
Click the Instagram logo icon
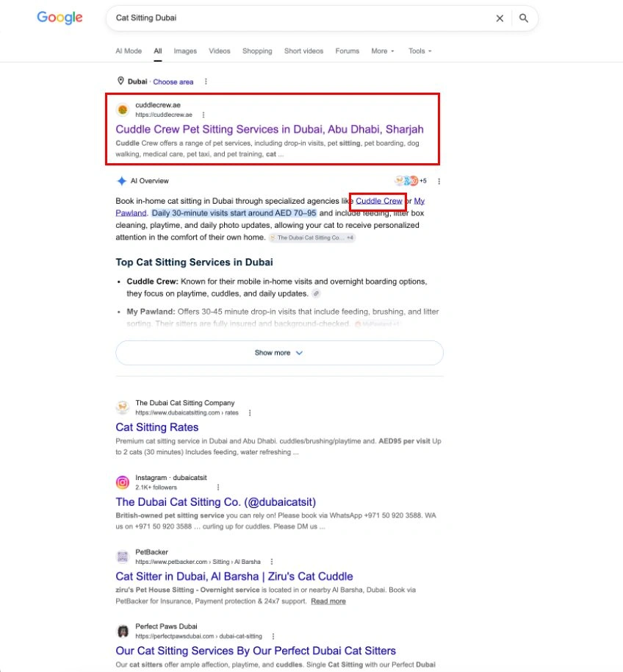(x=123, y=482)
